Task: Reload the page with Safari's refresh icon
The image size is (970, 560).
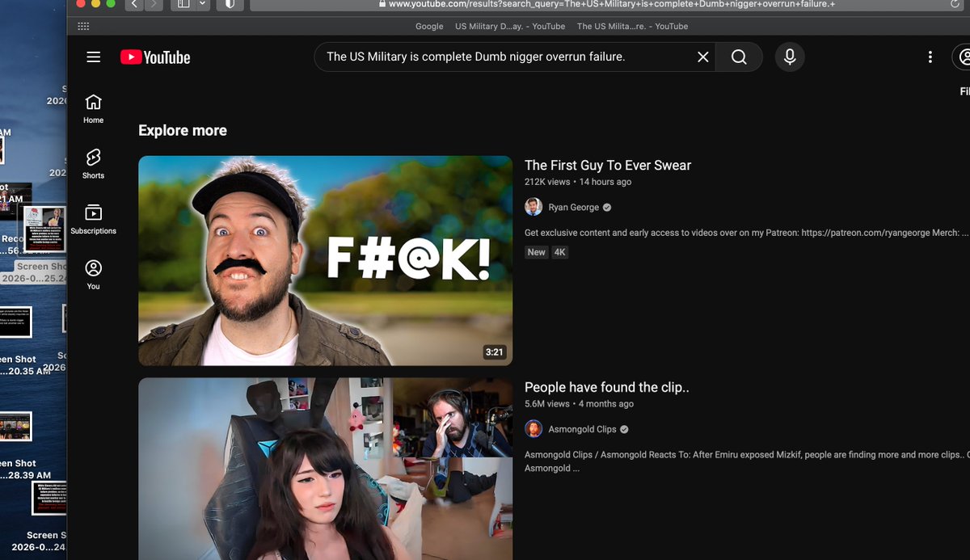Action: coord(955,4)
